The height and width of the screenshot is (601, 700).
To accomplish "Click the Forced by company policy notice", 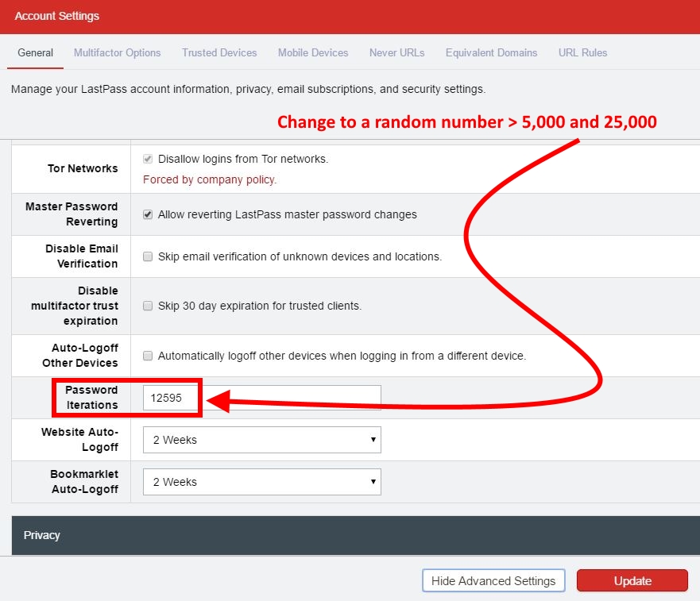I will (x=208, y=179).
